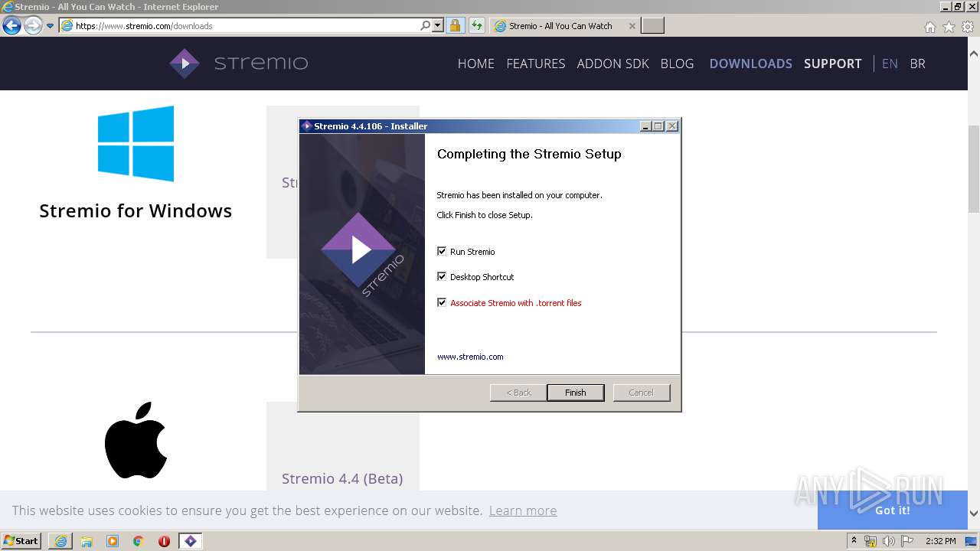The width and height of the screenshot is (980, 551).
Task: Open the BLOG menu item
Action: tap(677, 64)
